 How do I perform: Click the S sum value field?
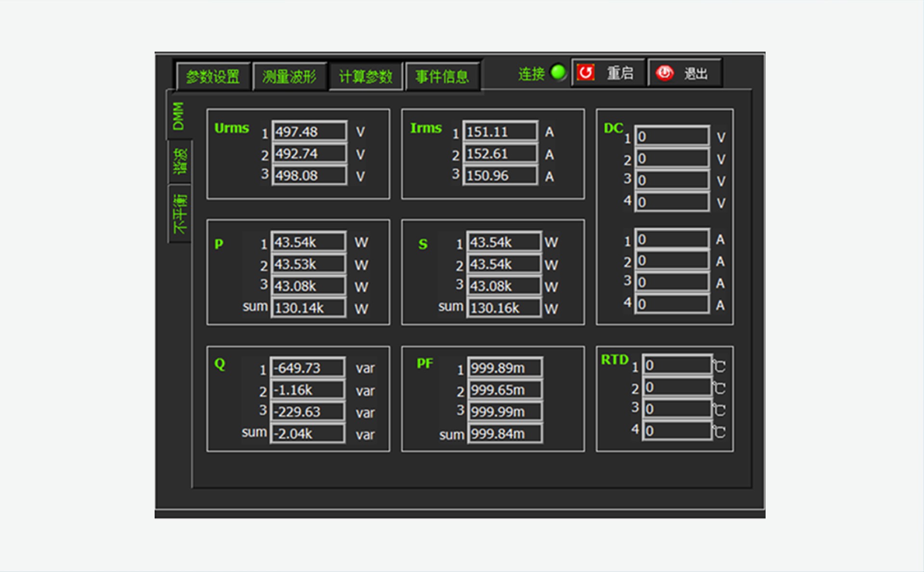504,308
